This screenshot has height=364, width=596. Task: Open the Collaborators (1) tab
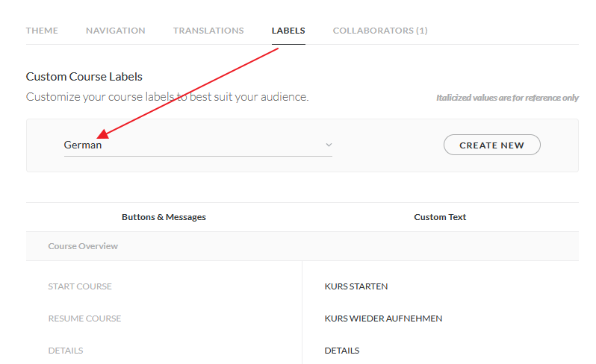380,31
